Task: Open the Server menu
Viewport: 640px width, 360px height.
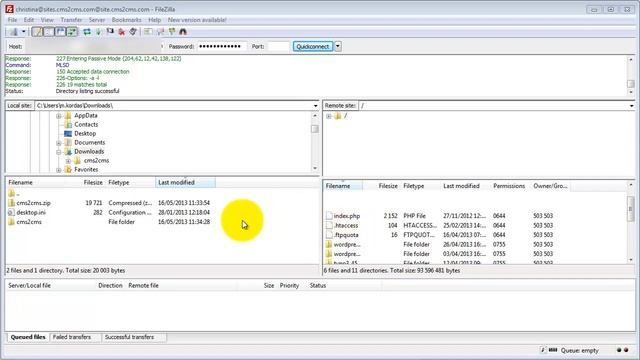Action: click(x=97, y=20)
